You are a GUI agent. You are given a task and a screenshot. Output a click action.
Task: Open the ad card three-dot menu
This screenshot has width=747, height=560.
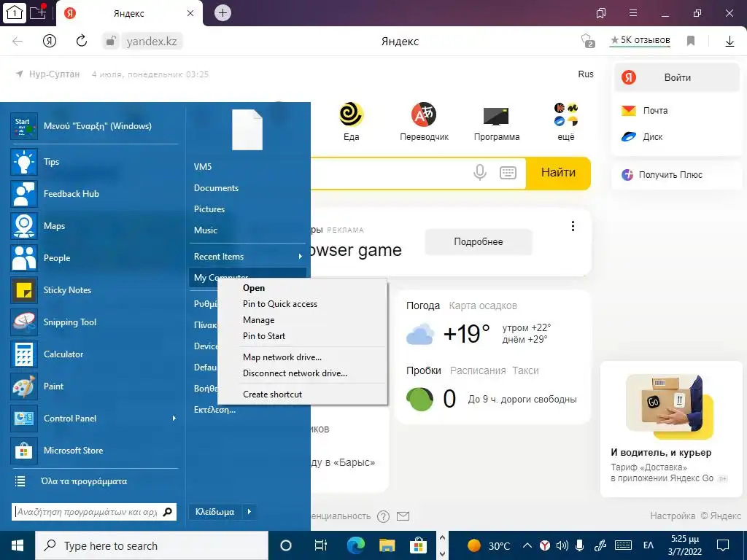(573, 226)
